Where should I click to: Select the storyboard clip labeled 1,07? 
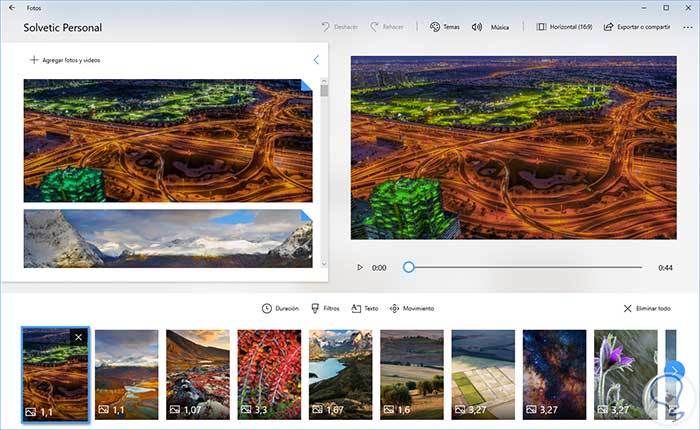[x=198, y=375]
